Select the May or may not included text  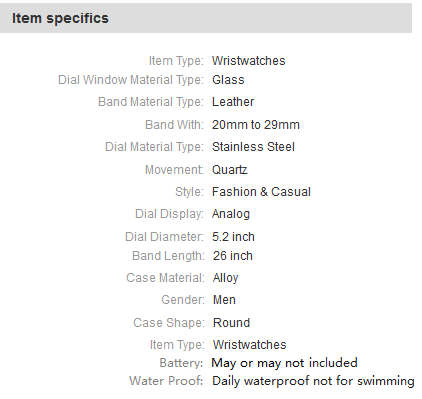pyautogui.click(x=285, y=363)
